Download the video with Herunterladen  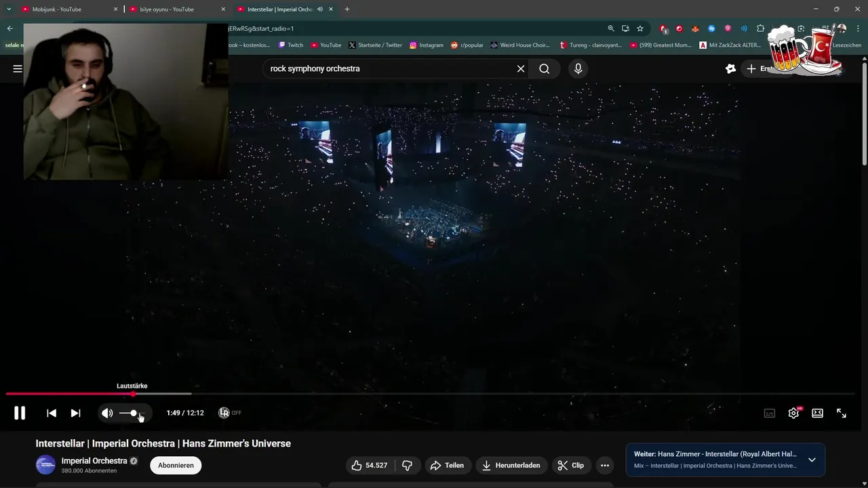click(x=511, y=465)
